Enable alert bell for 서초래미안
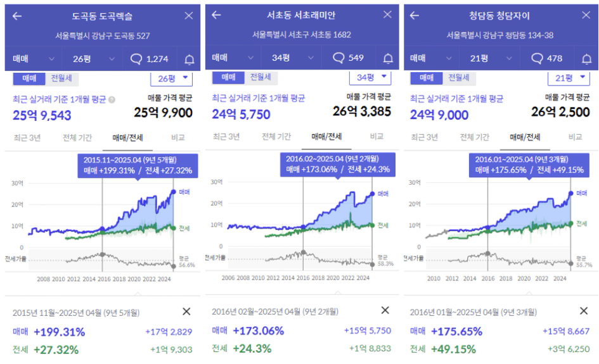 [x=388, y=58]
